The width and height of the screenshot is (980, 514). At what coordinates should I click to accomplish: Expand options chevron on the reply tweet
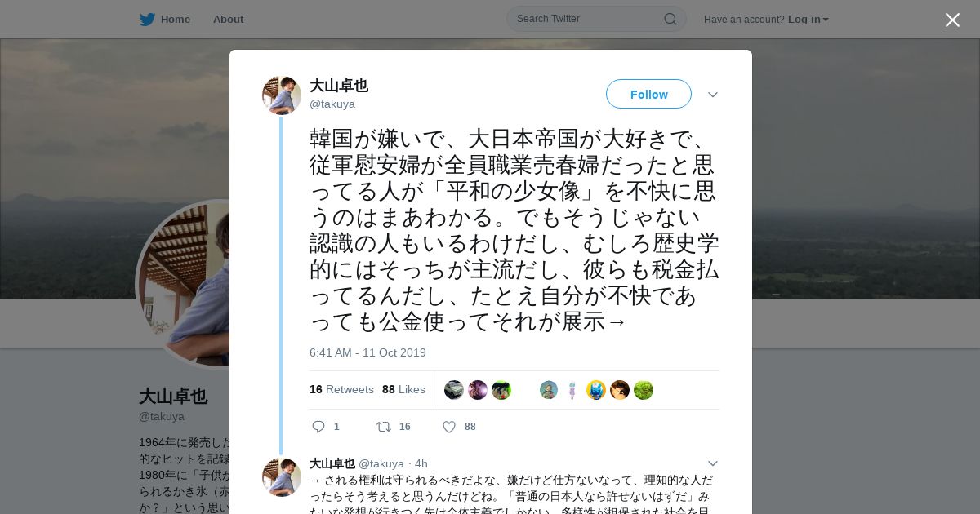coord(713,463)
